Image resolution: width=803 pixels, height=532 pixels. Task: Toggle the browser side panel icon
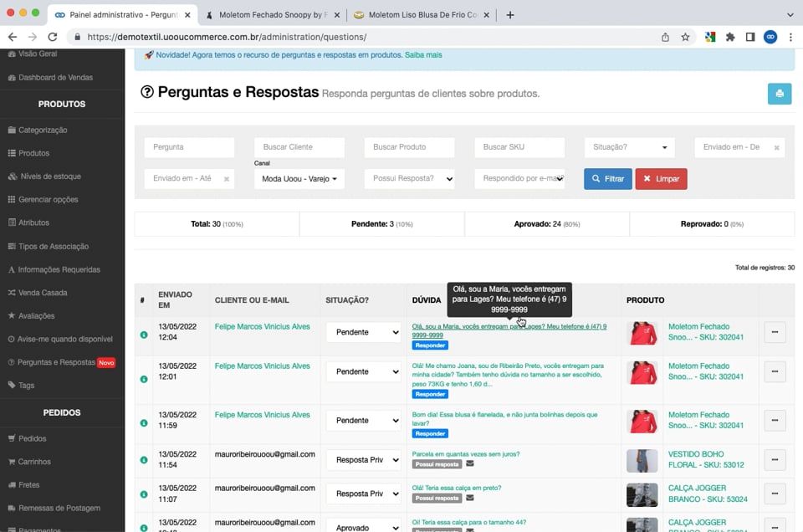[750, 37]
